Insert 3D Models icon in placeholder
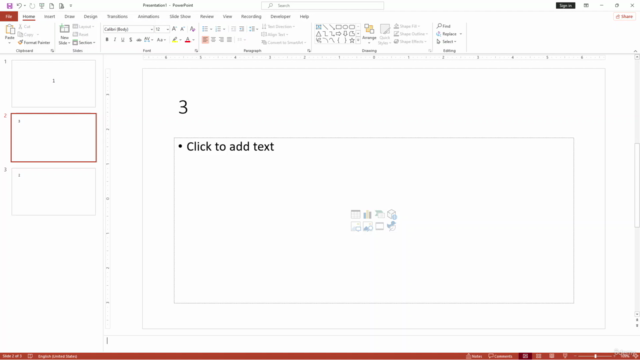Viewport: 640px width, 360px height. [392, 214]
